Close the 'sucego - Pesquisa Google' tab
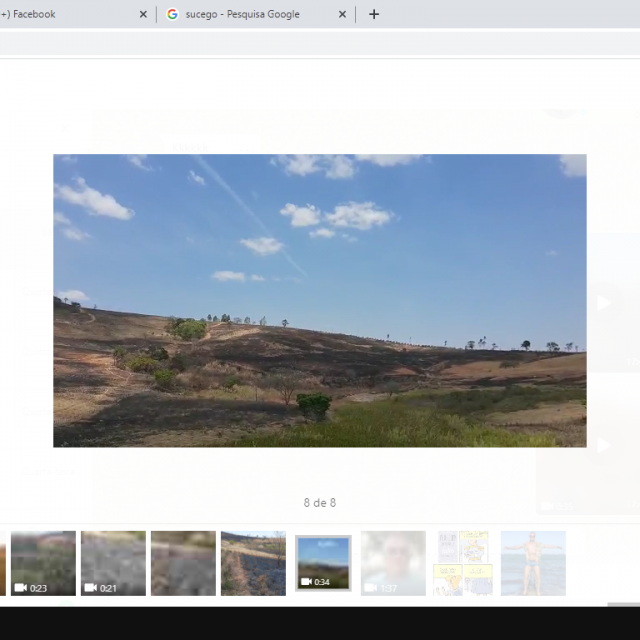The image size is (640, 640). click(343, 14)
